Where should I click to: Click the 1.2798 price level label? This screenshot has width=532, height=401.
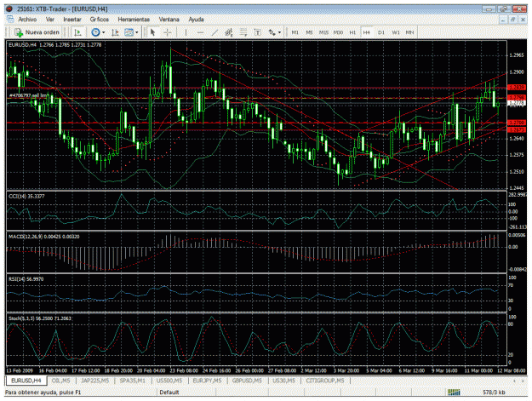pyautogui.click(x=517, y=98)
